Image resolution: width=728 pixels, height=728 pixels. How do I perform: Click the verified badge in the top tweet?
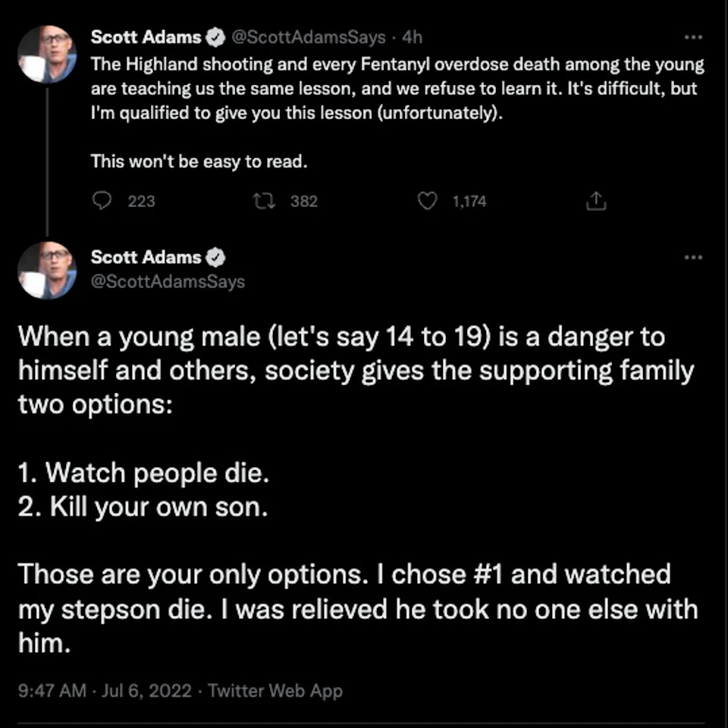click(215, 36)
